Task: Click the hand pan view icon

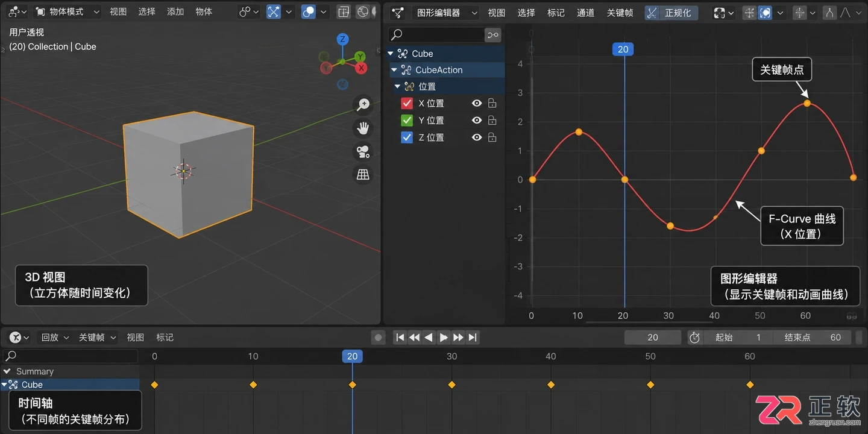Action: pyautogui.click(x=363, y=128)
